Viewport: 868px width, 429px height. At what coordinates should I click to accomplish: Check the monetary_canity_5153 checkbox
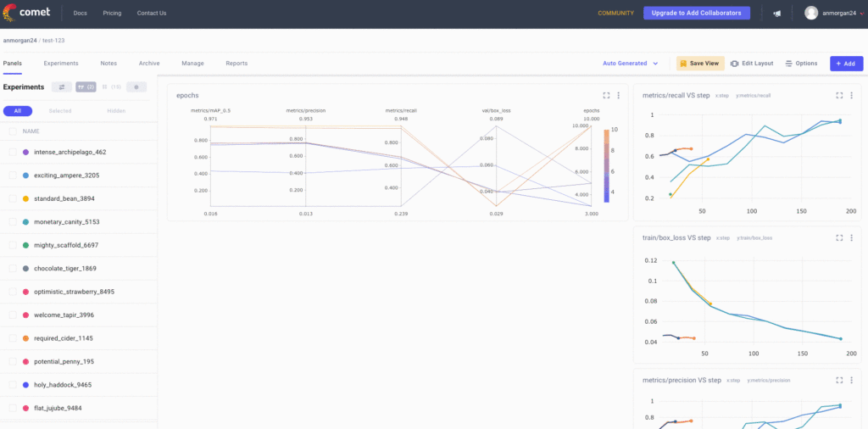(12, 221)
